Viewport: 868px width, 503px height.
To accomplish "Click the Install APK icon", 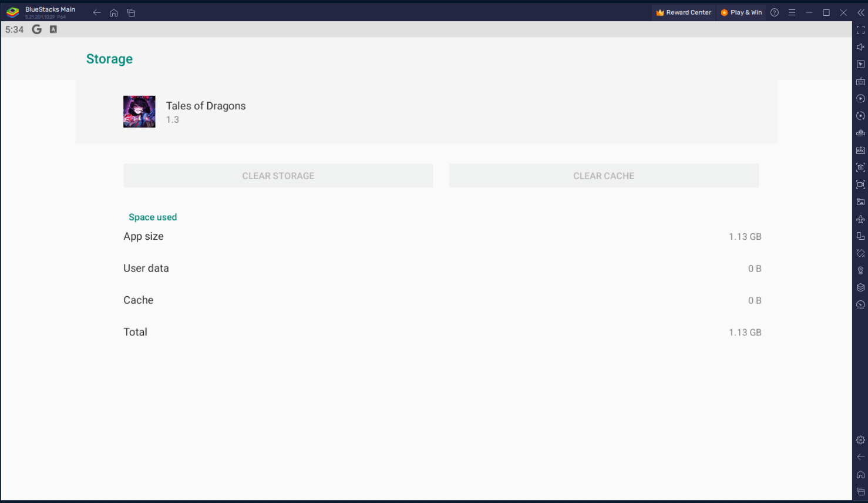I will coord(860,150).
